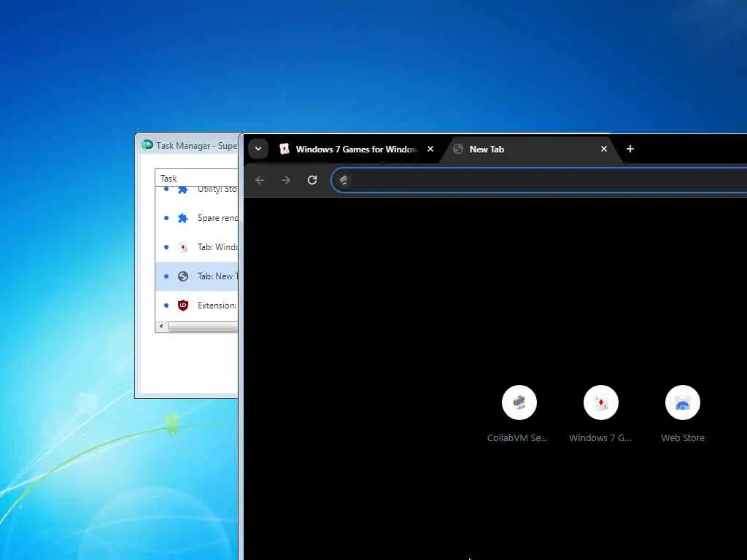Image resolution: width=747 pixels, height=560 pixels.
Task: Select the Extension row in Task Manager
Action: pyautogui.click(x=196, y=306)
